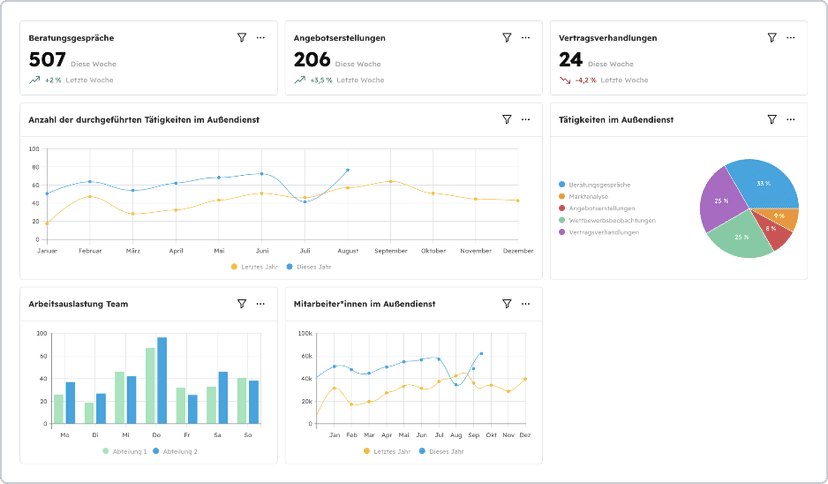Filter the Mitarbeiter*innen im Außendienst chart
This screenshot has width=828, height=484.
pos(507,303)
